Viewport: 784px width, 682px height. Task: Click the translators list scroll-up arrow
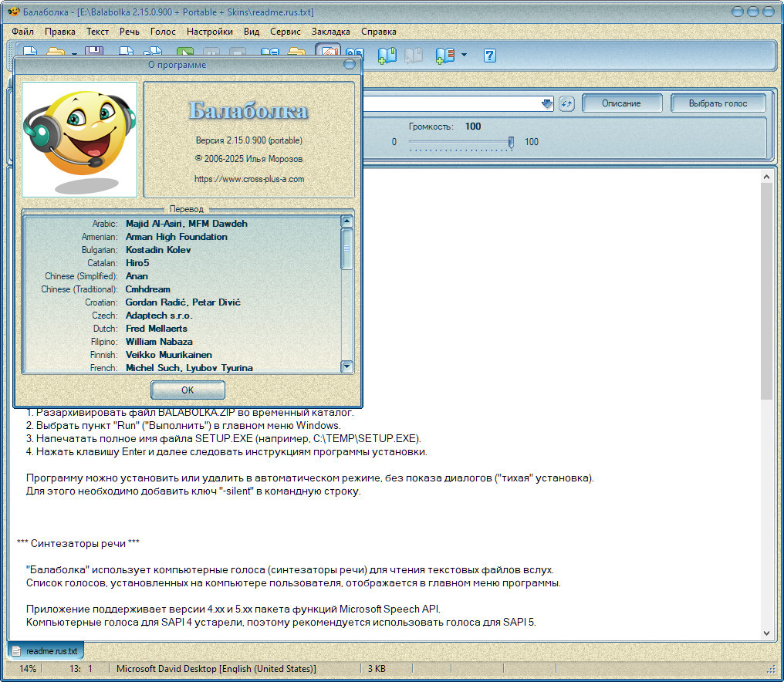346,221
